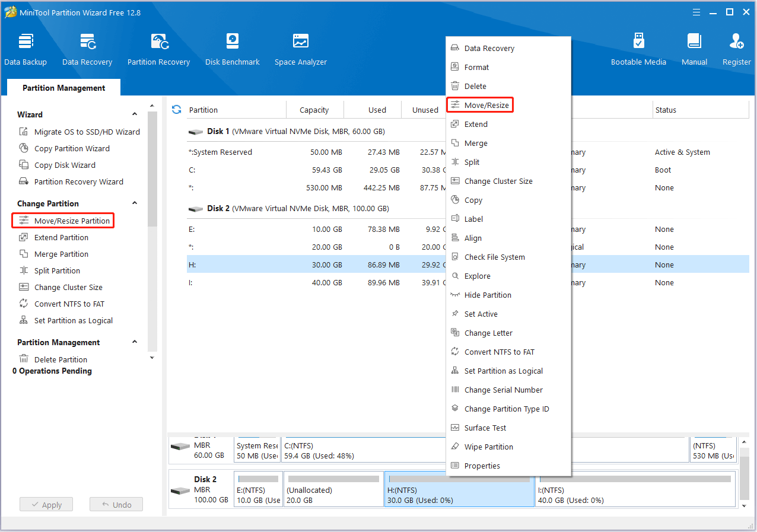The height and width of the screenshot is (532, 757).
Task: Collapse the sidebar Partition Management section
Action: coord(135,342)
